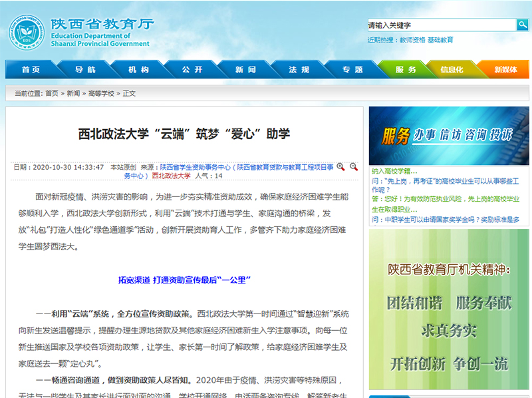Click the 基础教育 hot search link
This screenshot has height=398, width=532.
(x=440, y=40)
